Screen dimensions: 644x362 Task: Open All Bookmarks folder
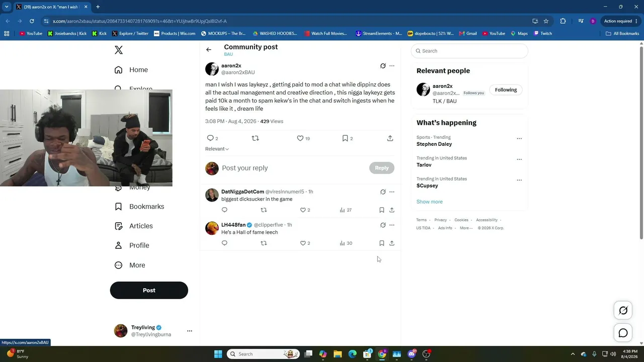pos(622,34)
